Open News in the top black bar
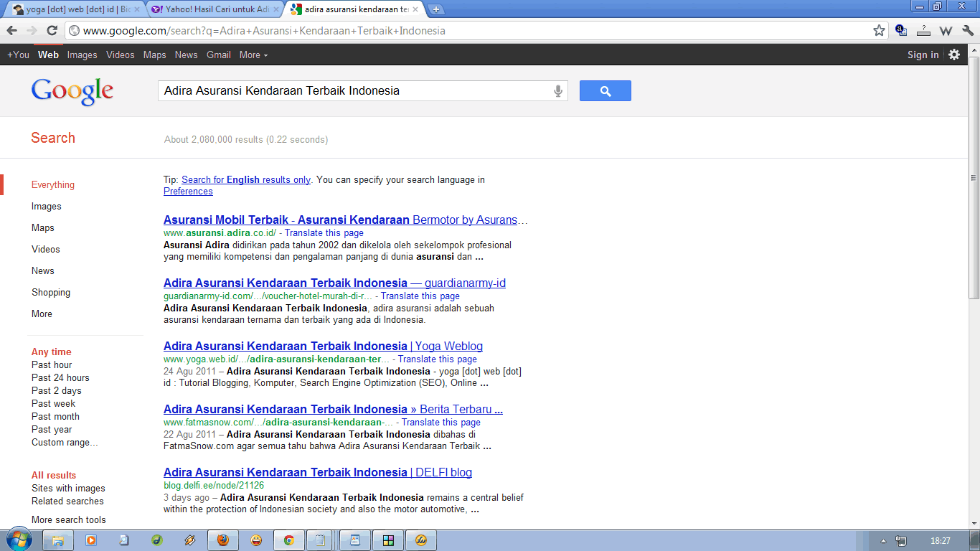The image size is (980, 551). coord(186,55)
